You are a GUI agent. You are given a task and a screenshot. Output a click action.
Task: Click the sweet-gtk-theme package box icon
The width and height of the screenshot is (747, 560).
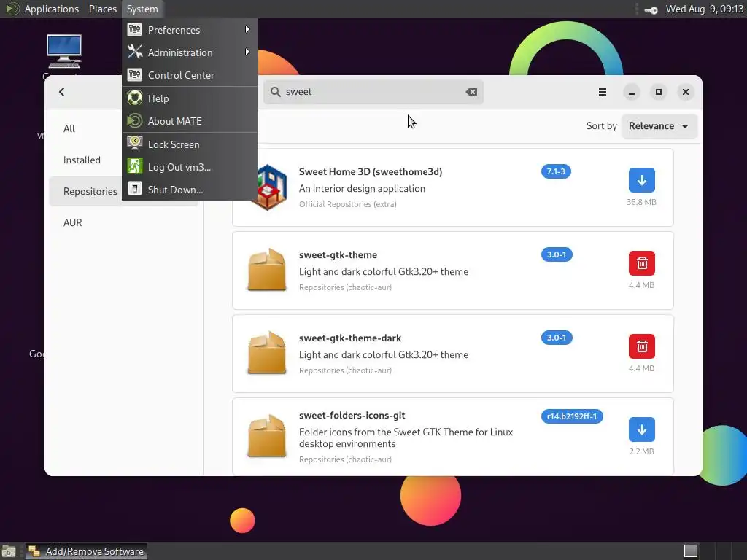click(267, 270)
